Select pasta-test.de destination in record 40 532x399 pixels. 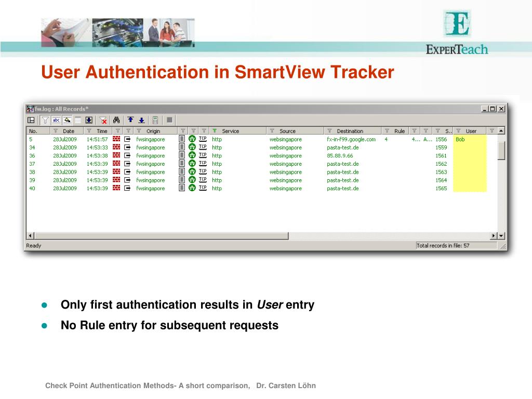[343, 188]
